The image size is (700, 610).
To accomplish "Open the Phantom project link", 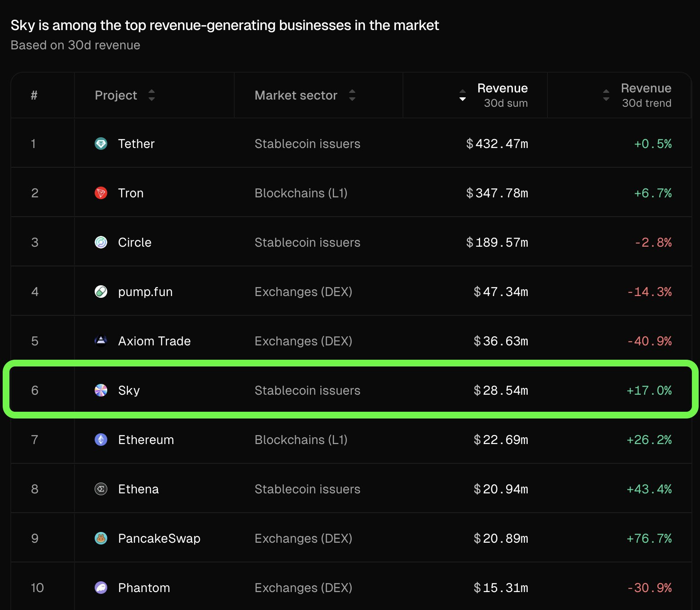I will pyautogui.click(x=144, y=588).
